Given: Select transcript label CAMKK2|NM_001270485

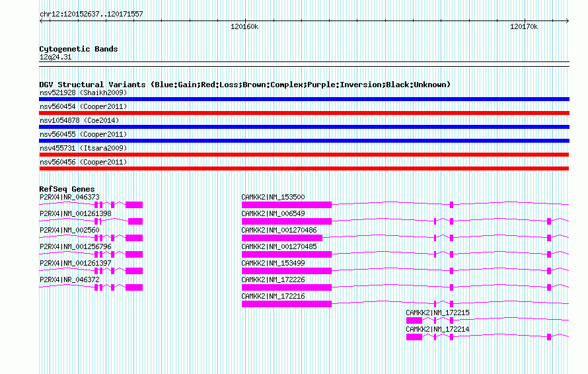Looking at the screenshot, I should (279, 246).
